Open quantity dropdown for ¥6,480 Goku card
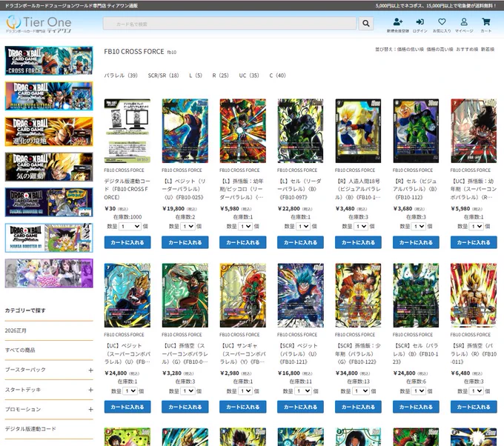Image resolution: width=504 pixels, height=446 pixels. 477,391
